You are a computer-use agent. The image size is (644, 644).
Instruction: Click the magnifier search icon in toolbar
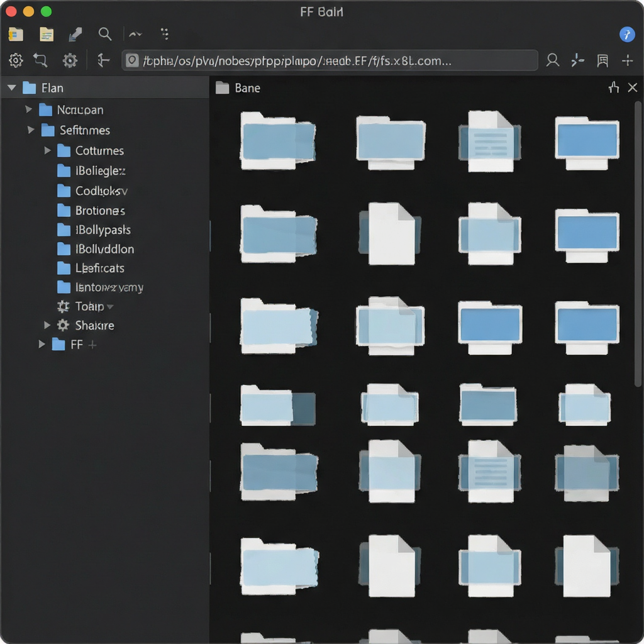pyautogui.click(x=105, y=34)
